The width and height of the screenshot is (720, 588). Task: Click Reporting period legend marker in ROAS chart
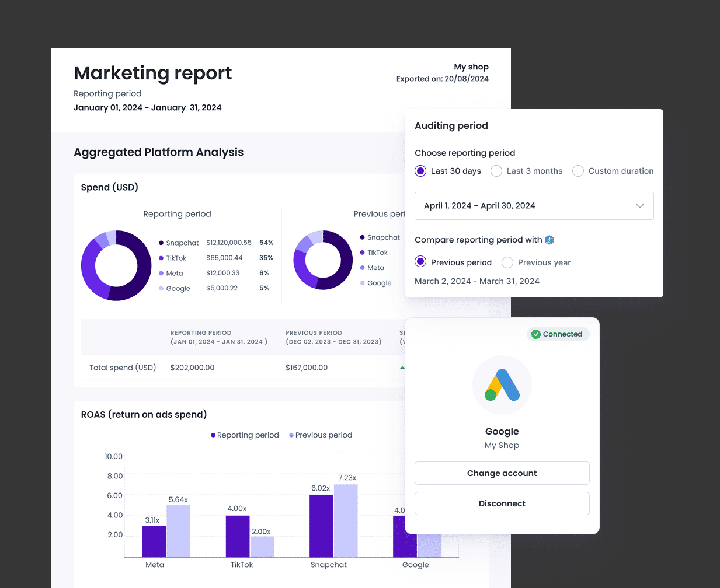213,435
